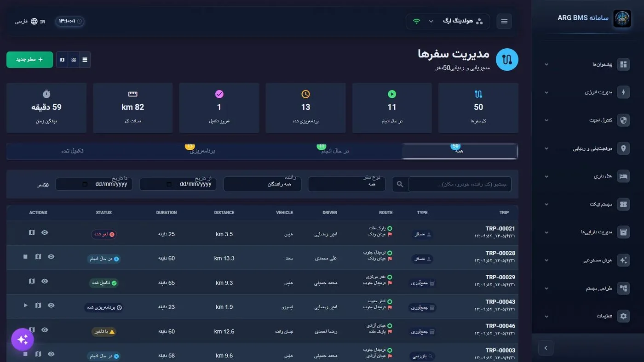Open the هولدینگ ارگ organization dropdown

(x=448, y=21)
